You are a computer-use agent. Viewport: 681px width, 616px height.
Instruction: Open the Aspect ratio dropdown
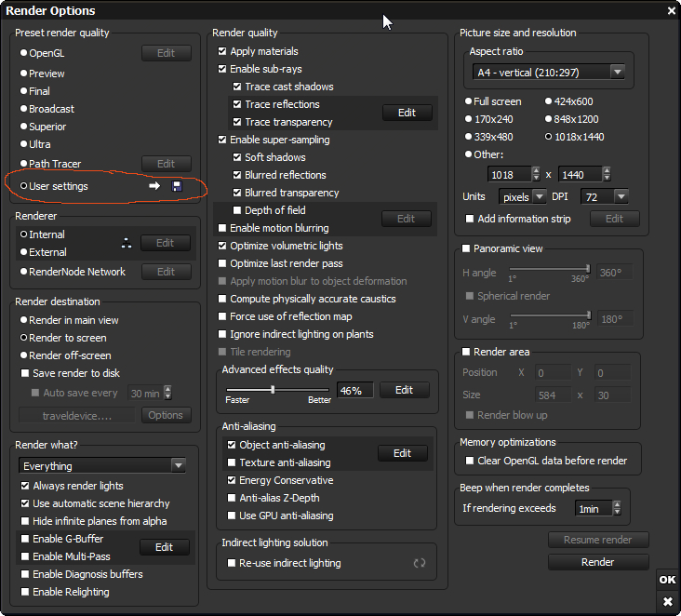(546, 72)
